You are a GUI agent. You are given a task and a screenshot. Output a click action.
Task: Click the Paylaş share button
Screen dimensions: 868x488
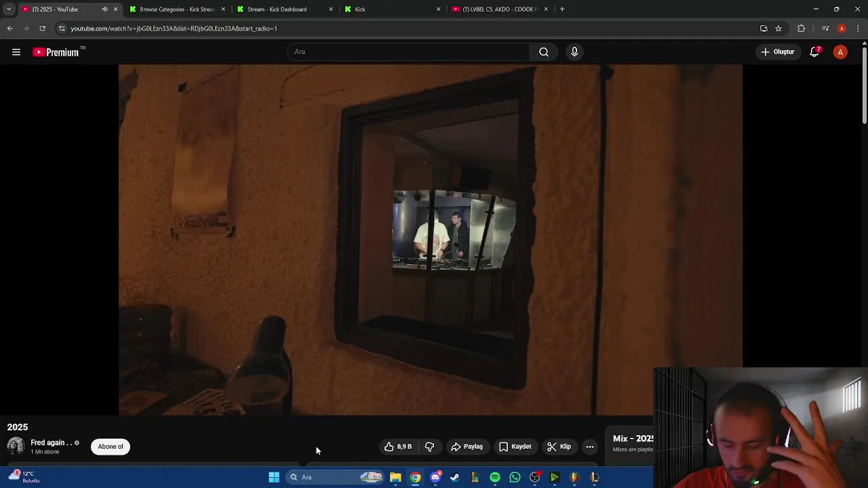coord(467,447)
